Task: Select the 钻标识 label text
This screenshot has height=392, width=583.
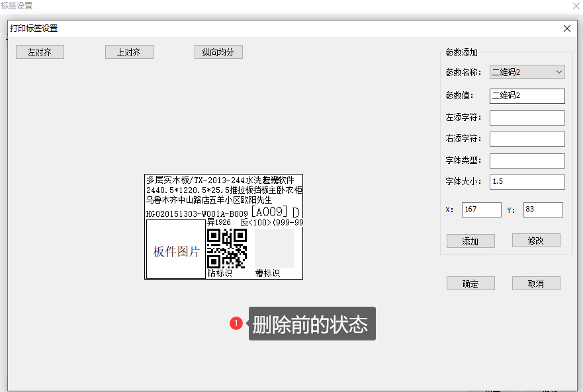Action: [x=220, y=273]
